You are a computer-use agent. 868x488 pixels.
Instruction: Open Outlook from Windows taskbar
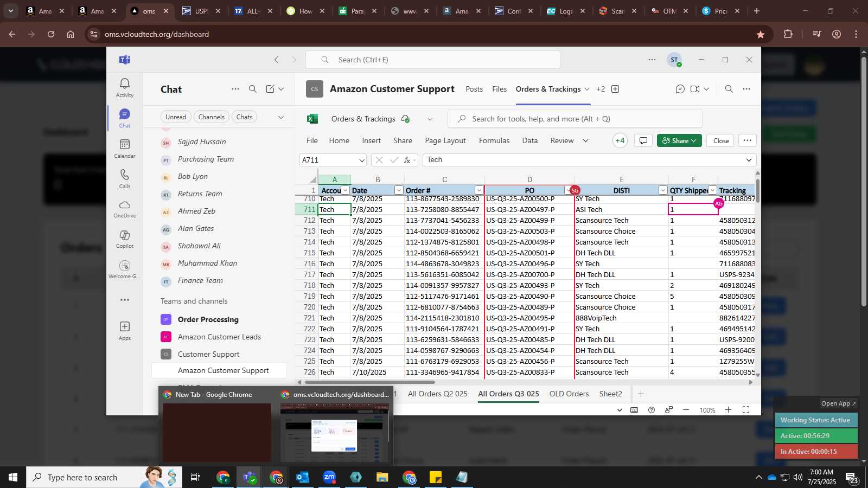point(303,477)
